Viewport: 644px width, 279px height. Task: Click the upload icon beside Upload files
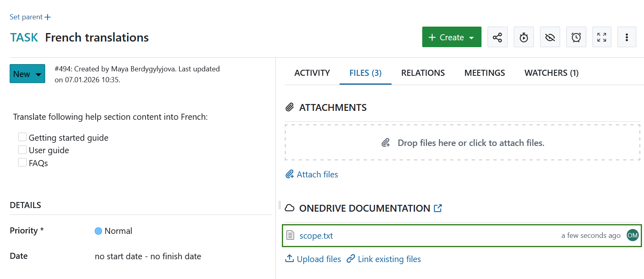pyautogui.click(x=290, y=258)
